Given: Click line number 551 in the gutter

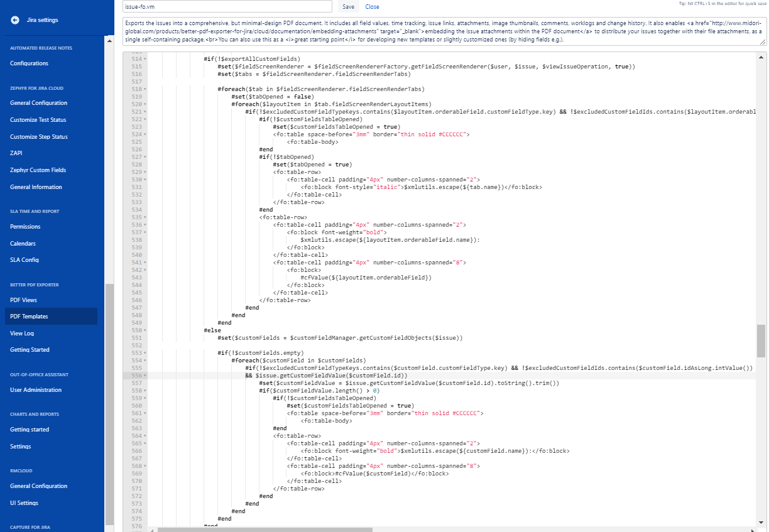Looking at the screenshot, I should 136,338.
